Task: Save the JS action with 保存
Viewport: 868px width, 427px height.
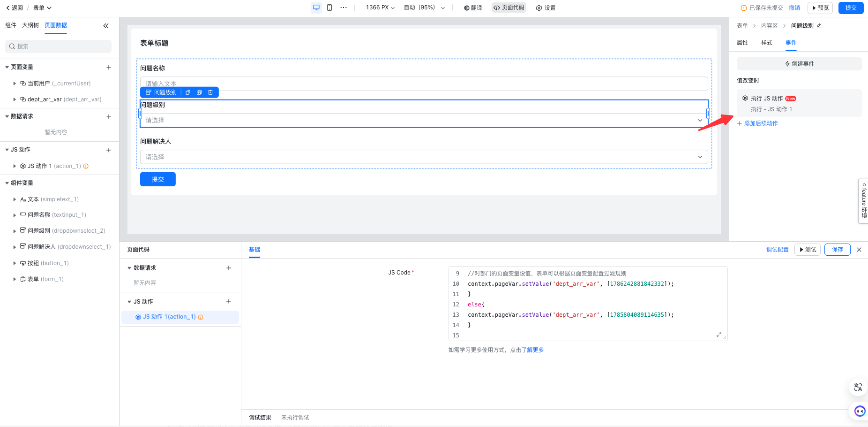Action: [838, 250]
